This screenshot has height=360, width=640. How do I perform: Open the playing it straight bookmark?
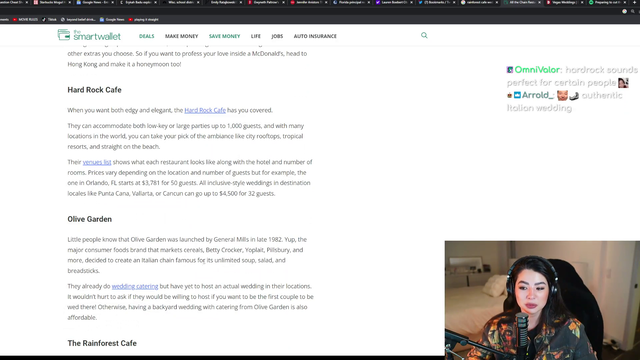pyautogui.click(x=143, y=20)
